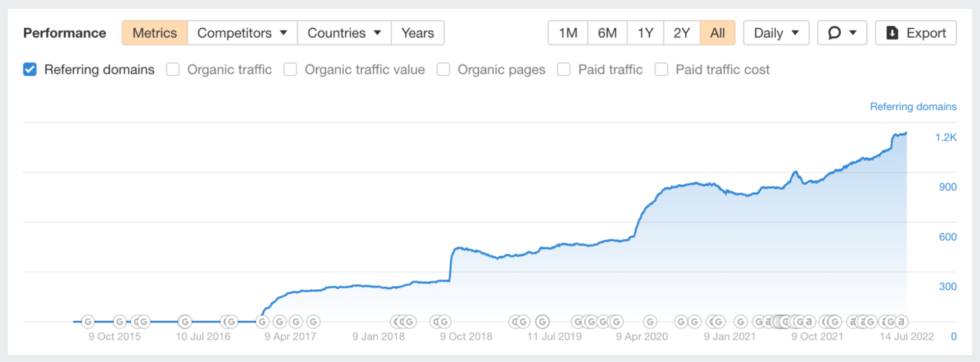Image resolution: width=980 pixels, height=362 pixels.
Task: Click the Google update marker above 10 Jul 2016
Action: point(184,322)
